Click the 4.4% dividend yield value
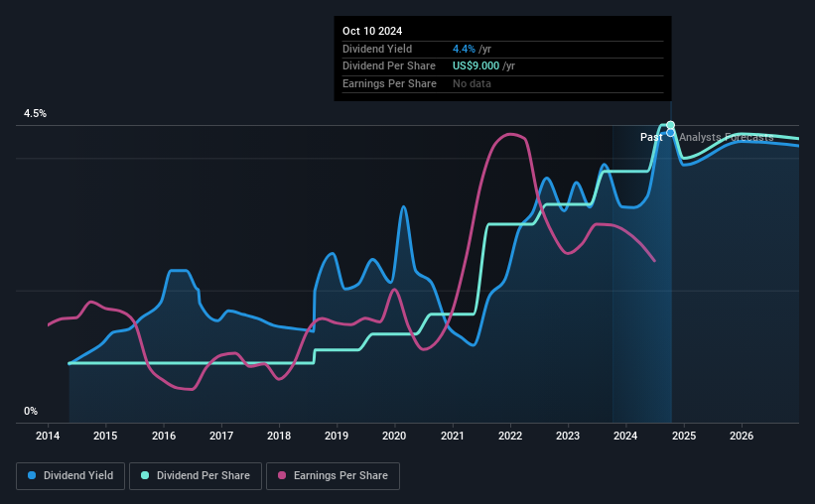The height and width of the screenshot is (504, 815). (x=464, y=49)
